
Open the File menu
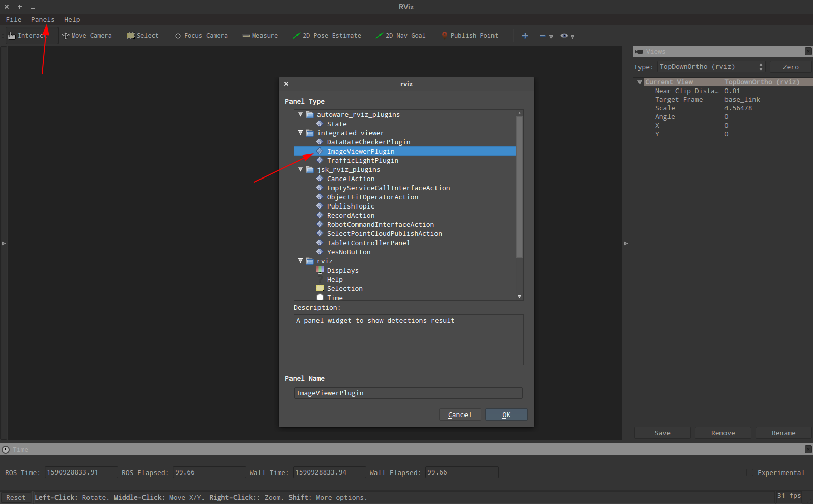[x=14, y=20]
